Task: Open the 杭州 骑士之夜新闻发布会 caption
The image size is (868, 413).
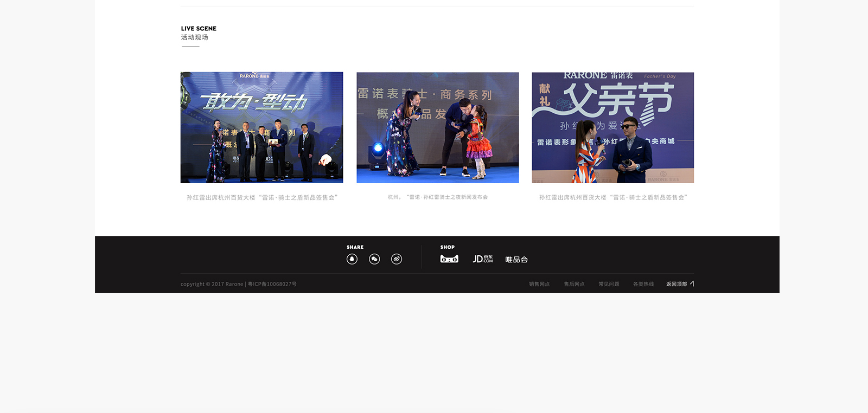Action: pyautogui.click(x=437, y=197)
